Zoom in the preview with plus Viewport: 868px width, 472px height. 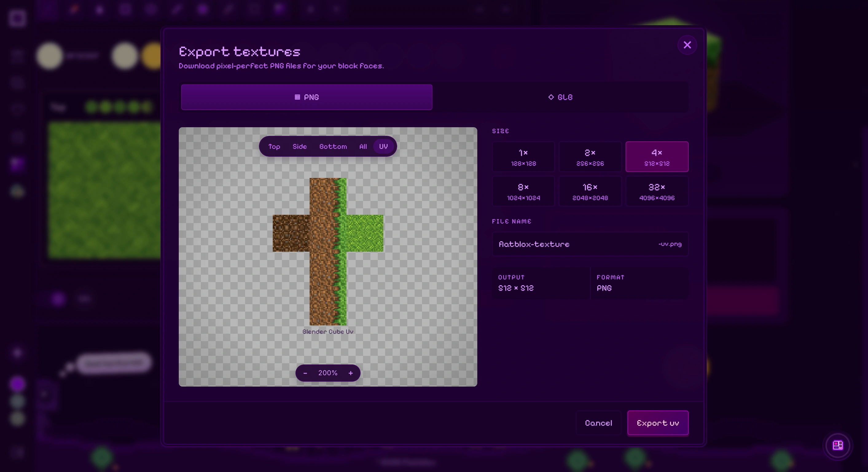tap(350, 373)
